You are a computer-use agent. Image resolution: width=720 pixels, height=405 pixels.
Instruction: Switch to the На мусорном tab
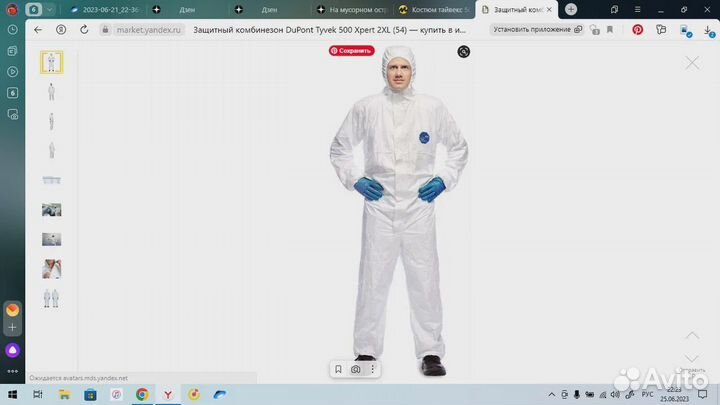(352, 9)
